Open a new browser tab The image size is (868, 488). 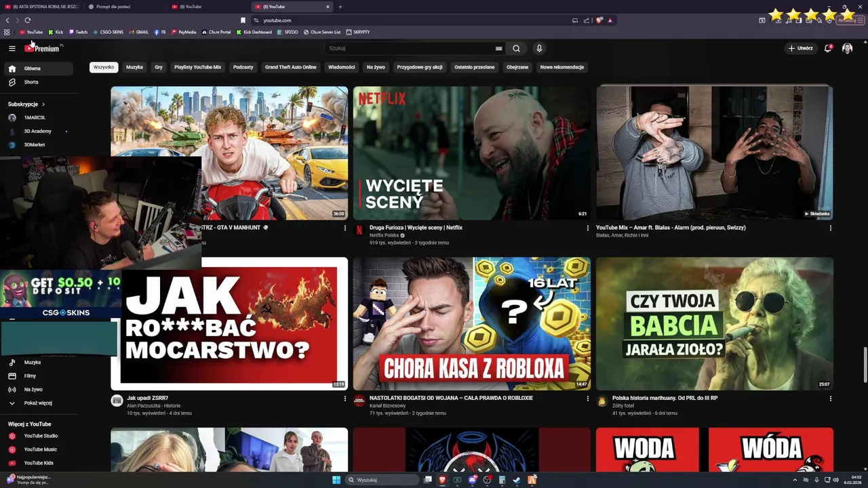[x=340, y=7]
